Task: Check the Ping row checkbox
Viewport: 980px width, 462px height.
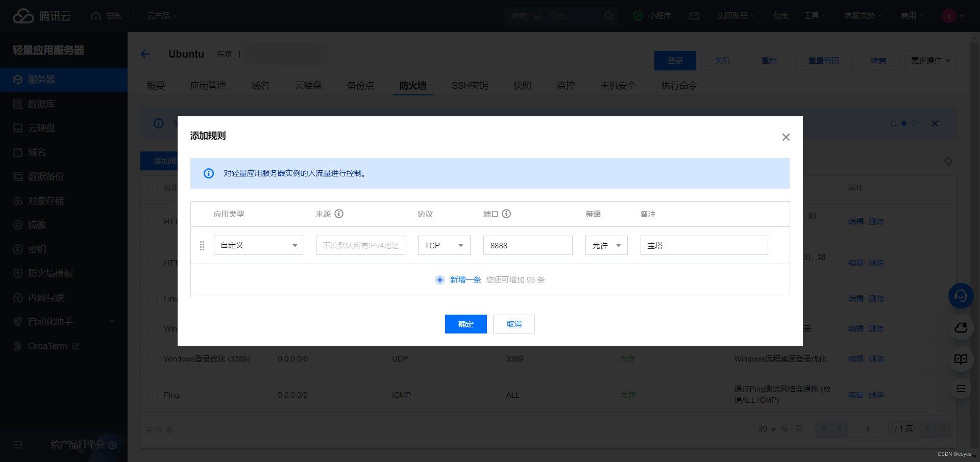Action: point(153,395)
